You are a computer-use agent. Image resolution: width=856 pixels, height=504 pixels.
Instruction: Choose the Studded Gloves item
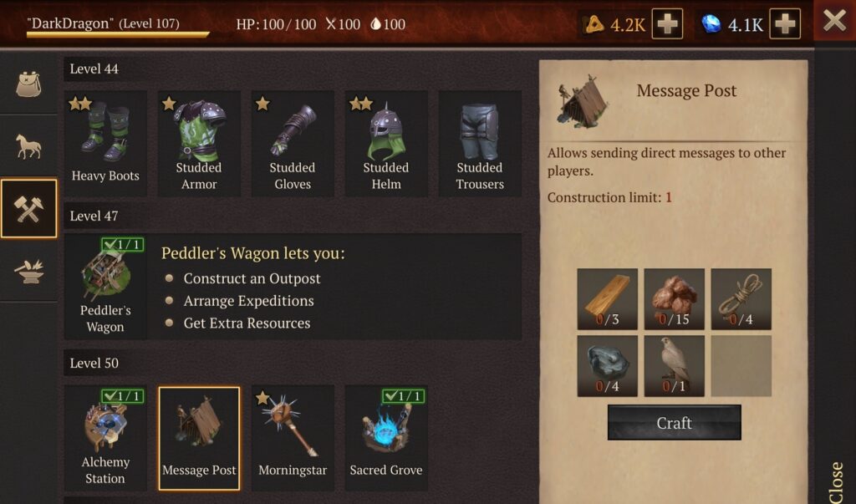293,144
